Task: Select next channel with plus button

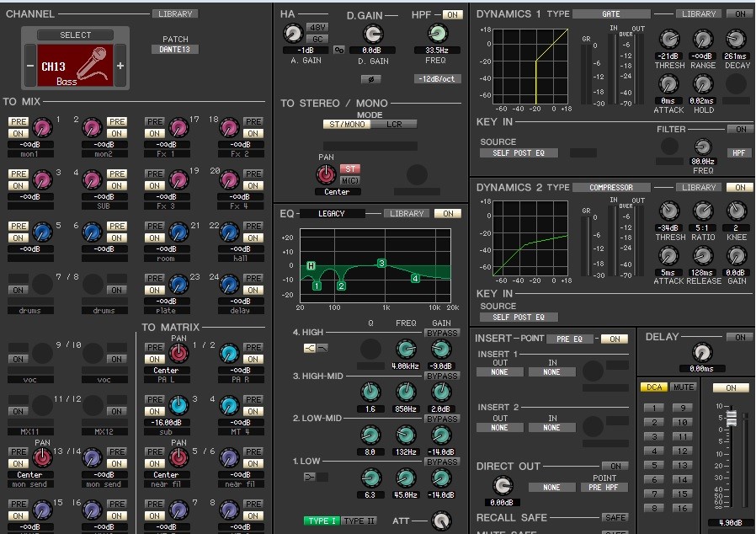Action: click(120, 66)
